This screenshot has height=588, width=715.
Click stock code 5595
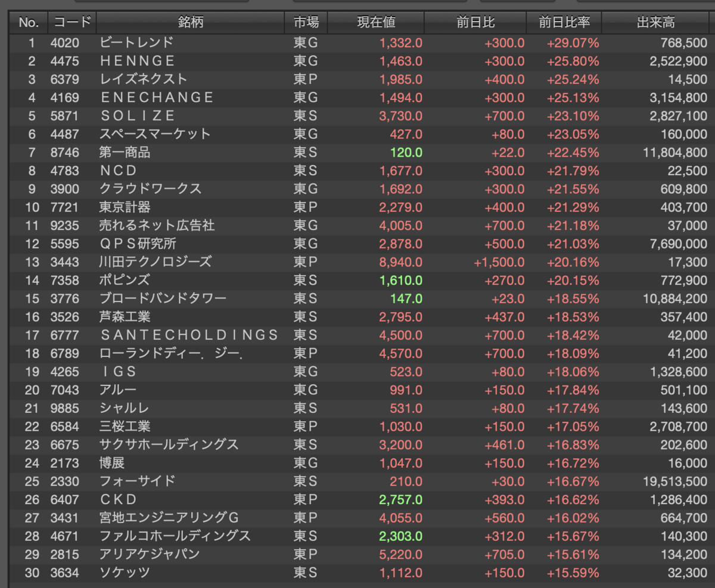(x=64, y=244)
